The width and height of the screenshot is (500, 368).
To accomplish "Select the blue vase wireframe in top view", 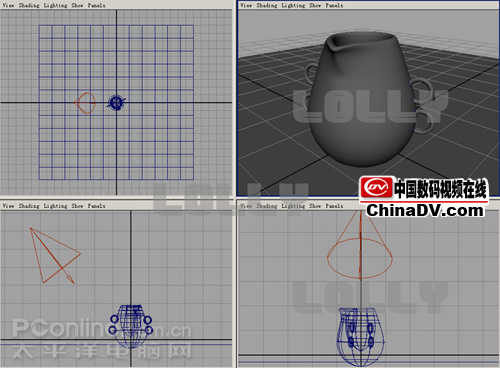I will (x=116, y=102).
